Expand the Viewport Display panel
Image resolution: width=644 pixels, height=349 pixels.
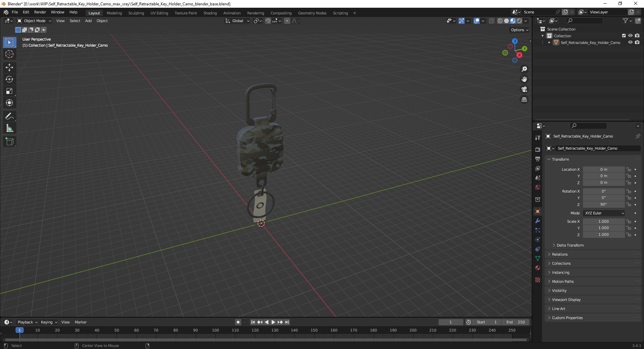566,300
